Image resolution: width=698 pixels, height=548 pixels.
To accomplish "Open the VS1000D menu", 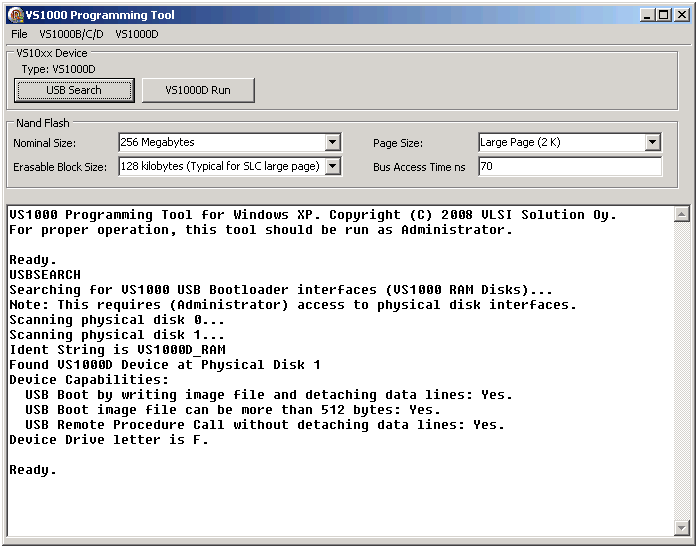I will [136, 34].
